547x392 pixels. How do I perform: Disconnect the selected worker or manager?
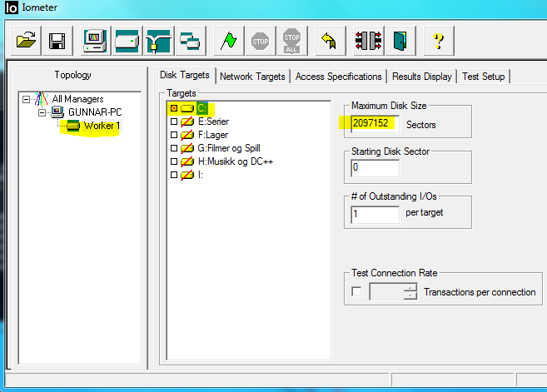(x=368, y=41)
